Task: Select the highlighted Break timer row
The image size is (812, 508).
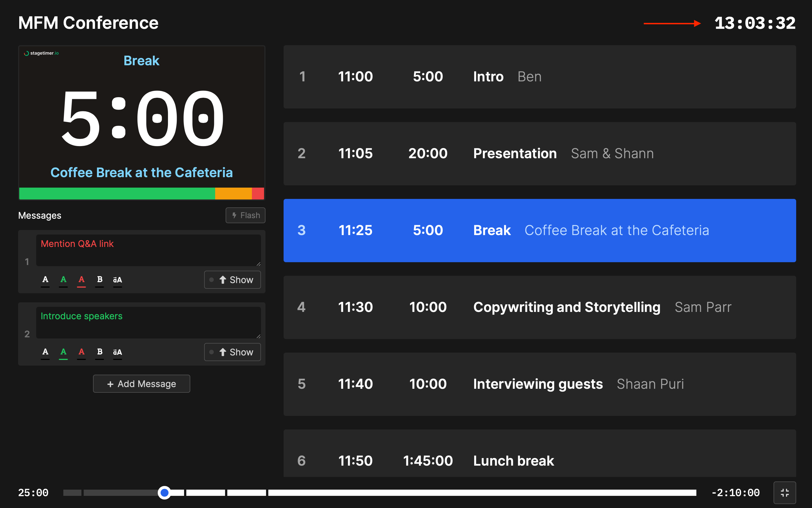Action: pos(540,231)
